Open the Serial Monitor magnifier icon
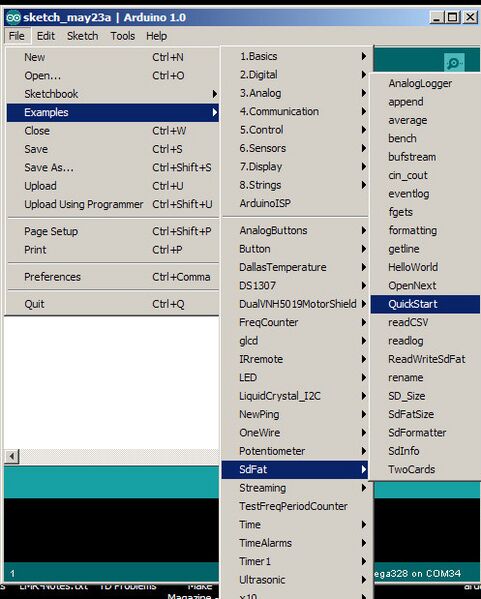Image resolution: width=481 pixels, height=599 pixels. 454,63
